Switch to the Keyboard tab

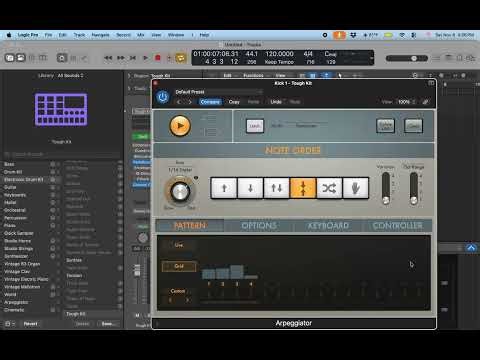pos(328,226)
